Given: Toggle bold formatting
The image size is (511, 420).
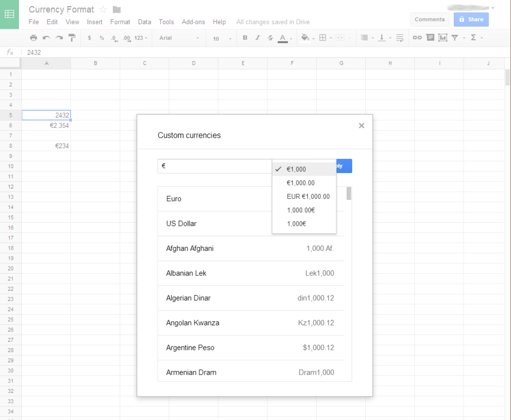Looking at the screenshot, I should point(245,38).
